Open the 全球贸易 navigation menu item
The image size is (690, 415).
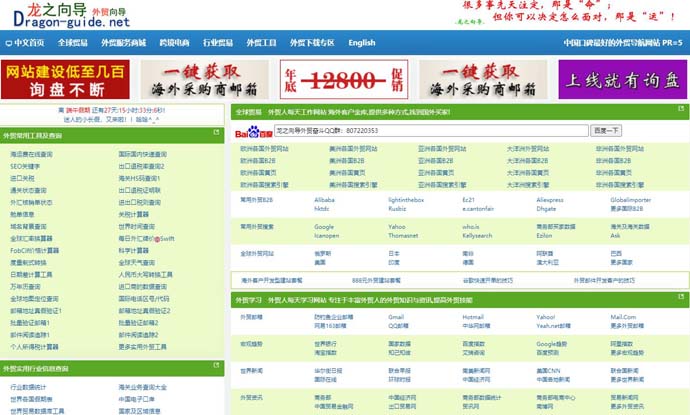point(73,43)
